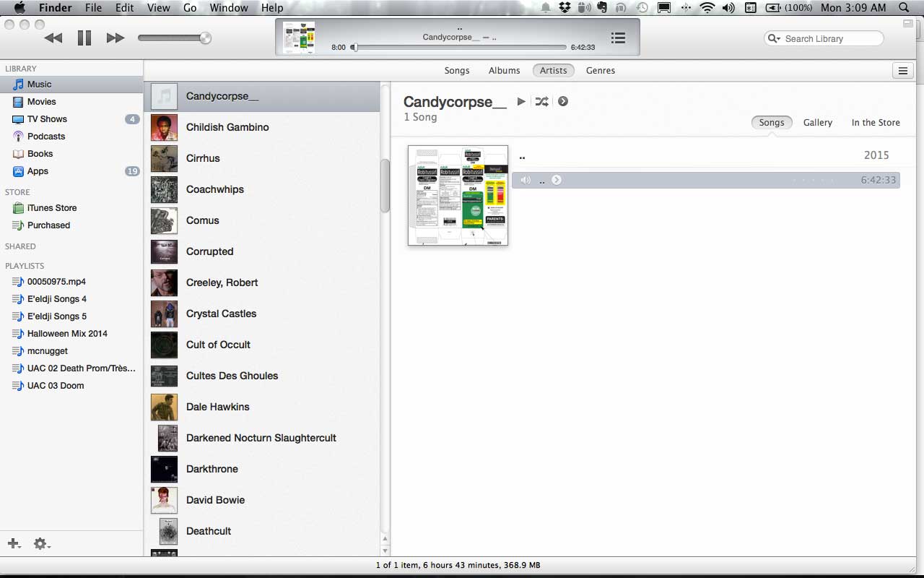Screen dimensions: 924x578
Task: Select the artist Songs toggle
Action: tap(772, 123)
